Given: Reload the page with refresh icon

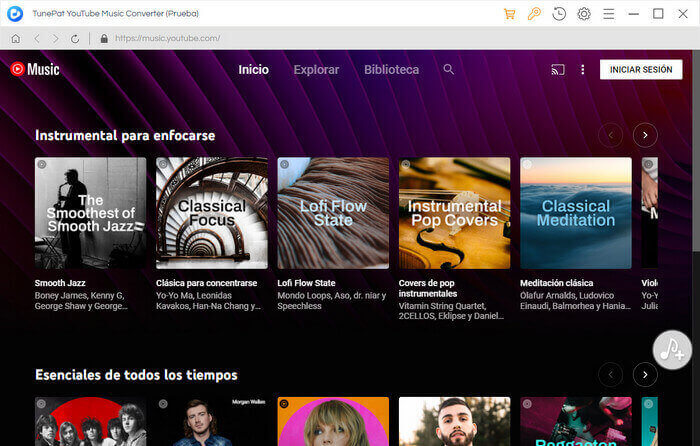Looking at the screenshot, I should pyautogui.click(x=75, y=38).
